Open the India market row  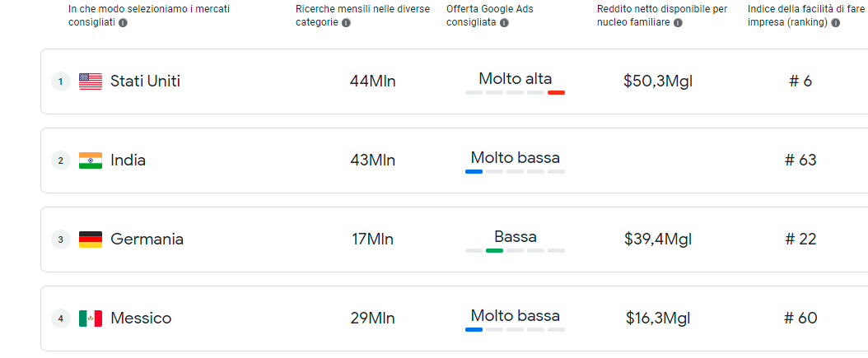click(454, 160)
